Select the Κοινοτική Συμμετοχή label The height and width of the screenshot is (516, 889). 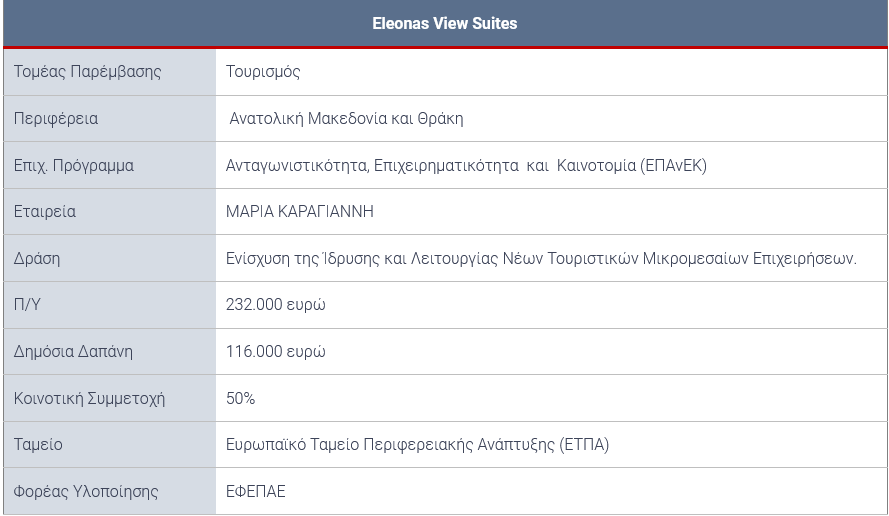89,399
